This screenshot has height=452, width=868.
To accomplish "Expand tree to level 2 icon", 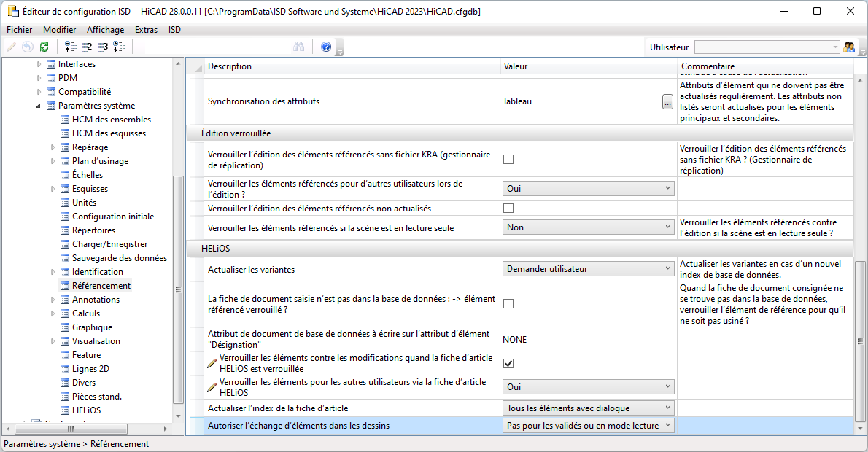I will click(87, 47).
